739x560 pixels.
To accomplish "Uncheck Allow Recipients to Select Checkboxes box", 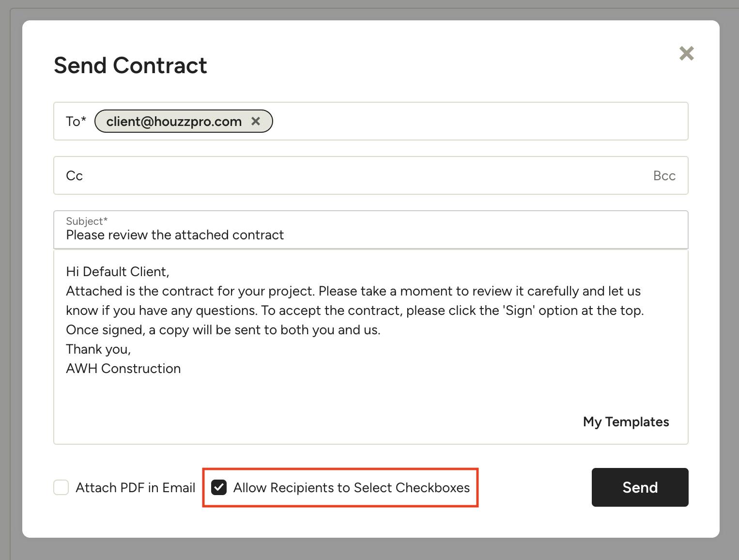I will (x=219, y=487).
